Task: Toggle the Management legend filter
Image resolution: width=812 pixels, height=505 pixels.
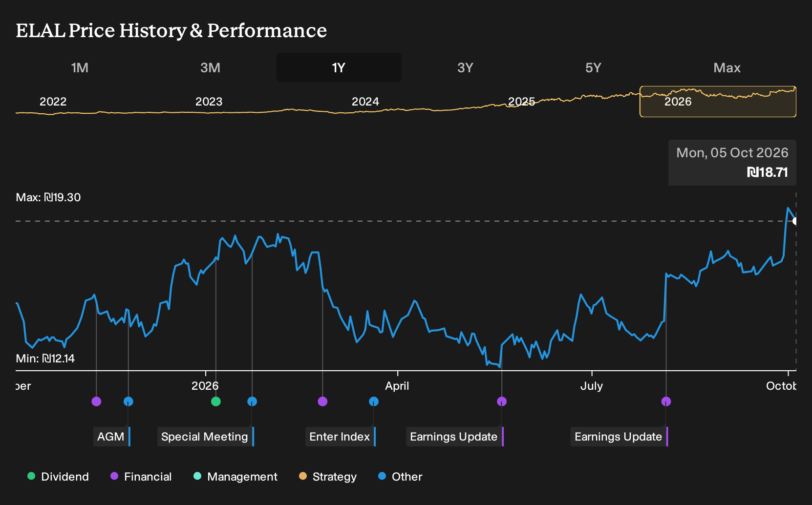Action: 235,477
